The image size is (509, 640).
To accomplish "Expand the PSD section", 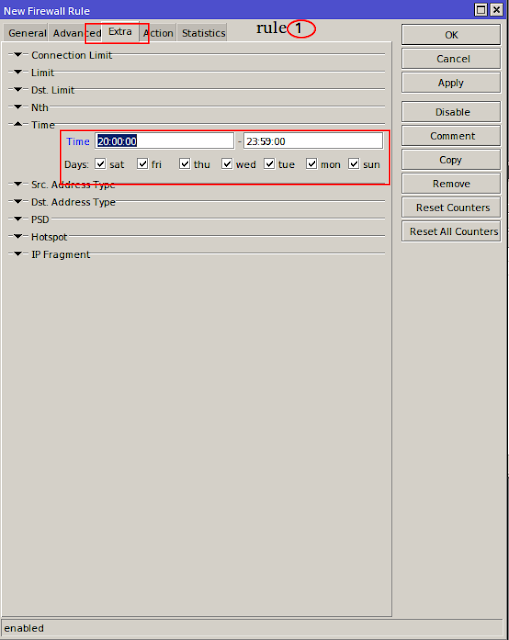I will 18,219.
